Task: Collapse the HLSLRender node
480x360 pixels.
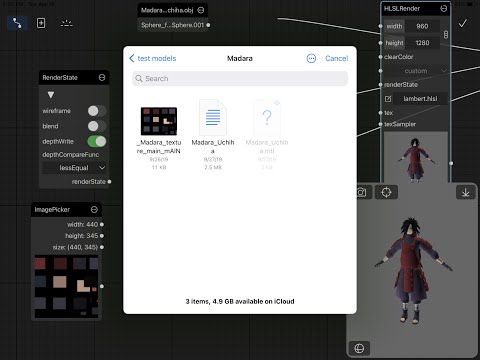Action: (443, 8)
